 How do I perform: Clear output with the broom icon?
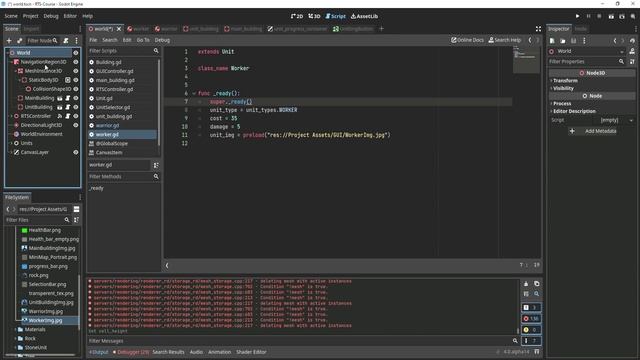[x=526, y=284]
